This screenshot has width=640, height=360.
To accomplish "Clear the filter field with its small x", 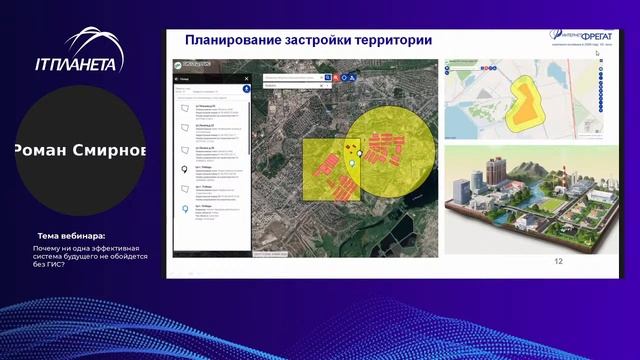I will click(x=321, y=86).
